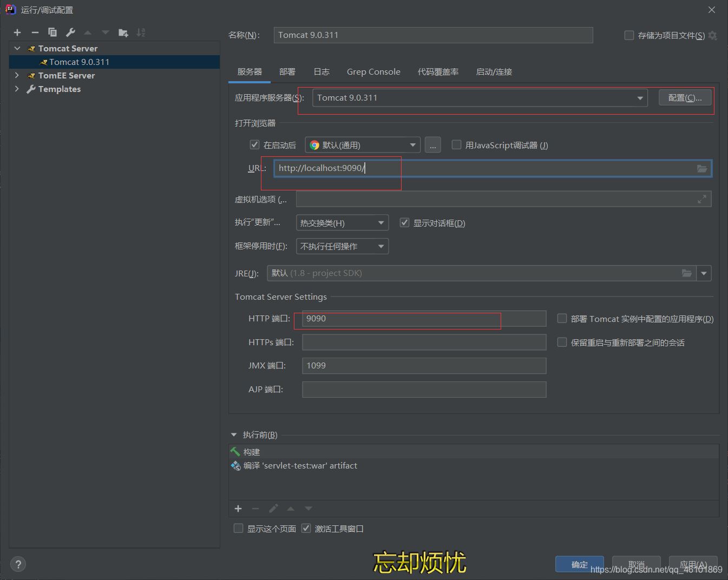Enable the 用JavaScript调试器 checkbox

[x=456, y=144]
